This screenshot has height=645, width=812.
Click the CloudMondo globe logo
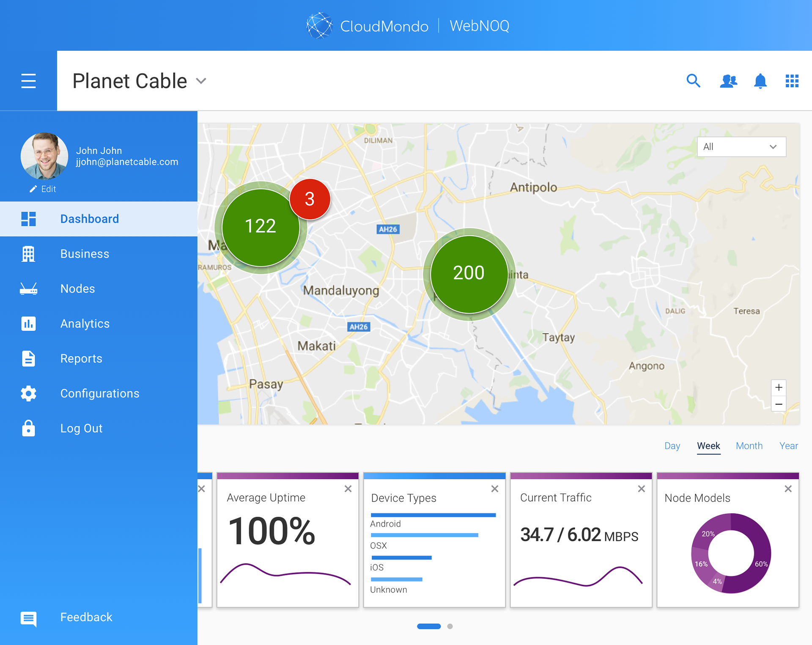pos(319,25)
